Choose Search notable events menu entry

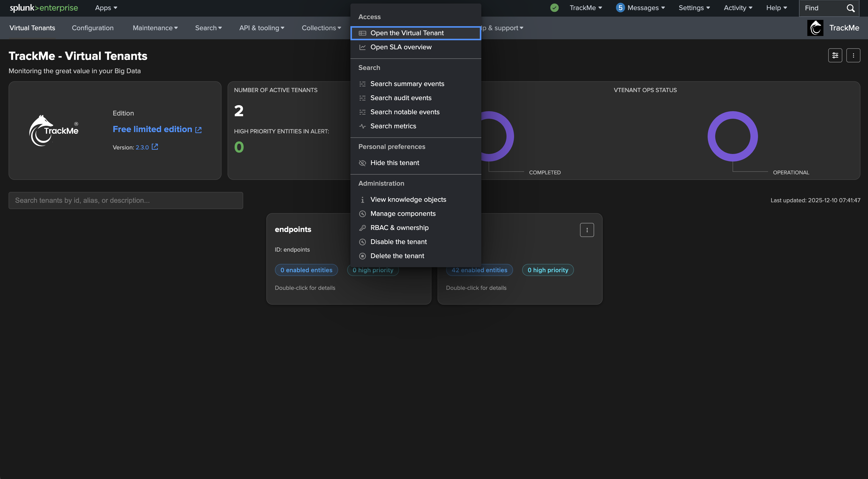[x=405, y=112]
